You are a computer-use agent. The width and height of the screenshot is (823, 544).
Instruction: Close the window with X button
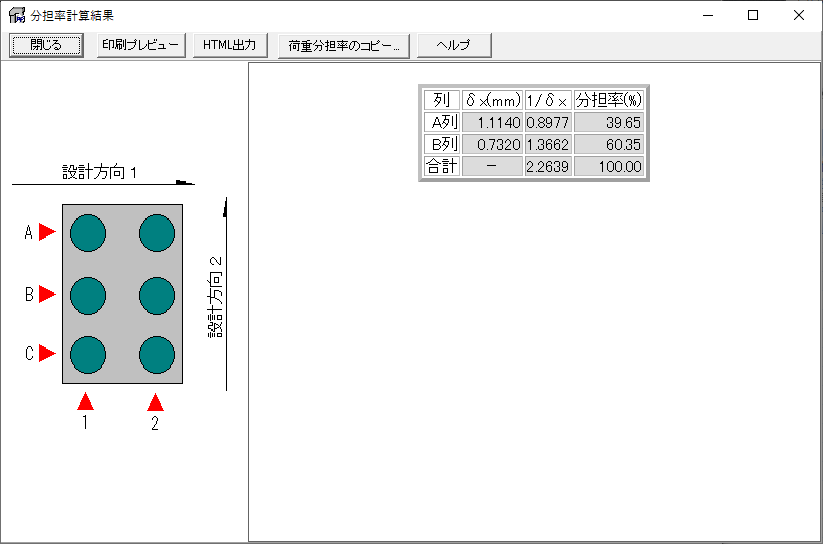click(798, 16)
